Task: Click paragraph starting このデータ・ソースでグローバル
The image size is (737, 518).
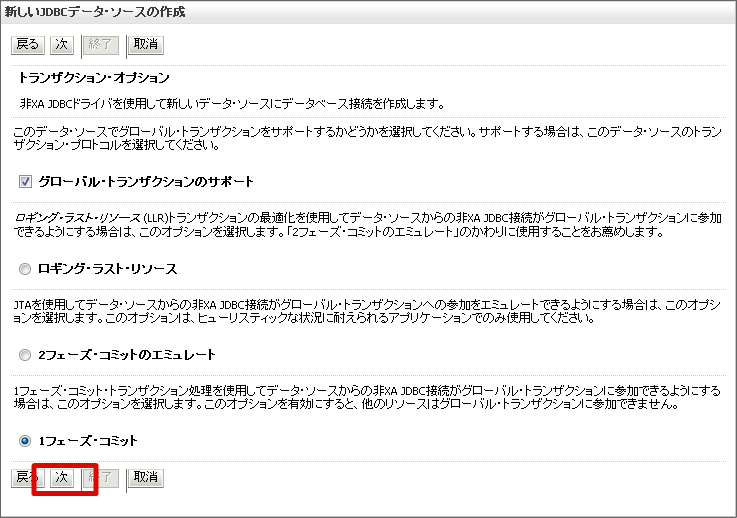Action: tap(367, 138)
